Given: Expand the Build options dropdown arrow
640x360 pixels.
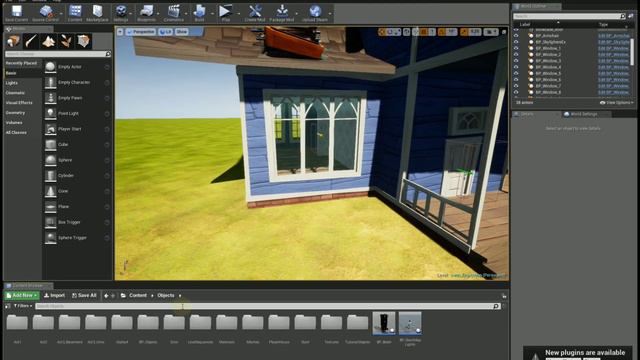Looking at the screenshot, I should tap(212, 13).
